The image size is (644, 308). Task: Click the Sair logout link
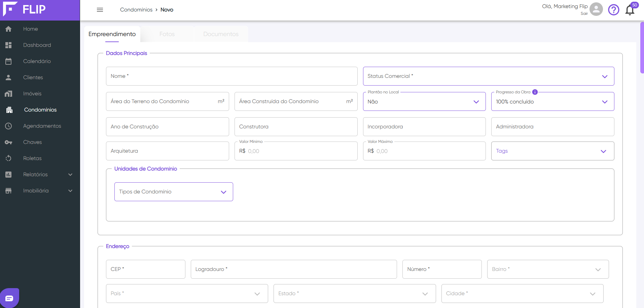tap(584, 13)
